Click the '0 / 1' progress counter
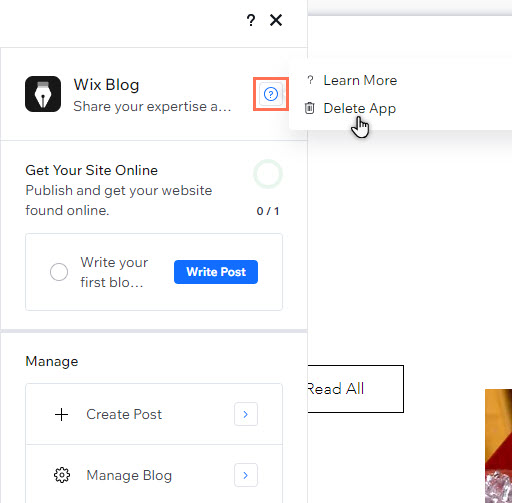This screenshot has height=503, width=512. [x=268, y=211]
